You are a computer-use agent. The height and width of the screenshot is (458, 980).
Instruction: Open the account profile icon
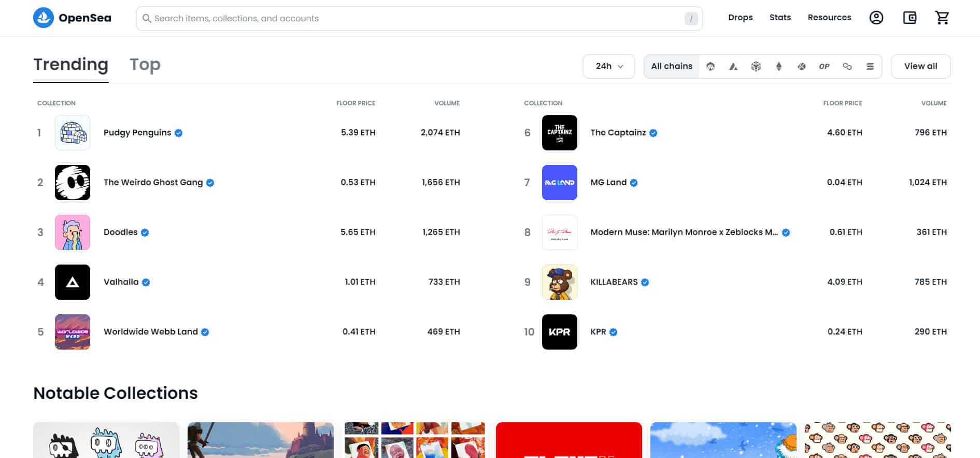[876, 18]
